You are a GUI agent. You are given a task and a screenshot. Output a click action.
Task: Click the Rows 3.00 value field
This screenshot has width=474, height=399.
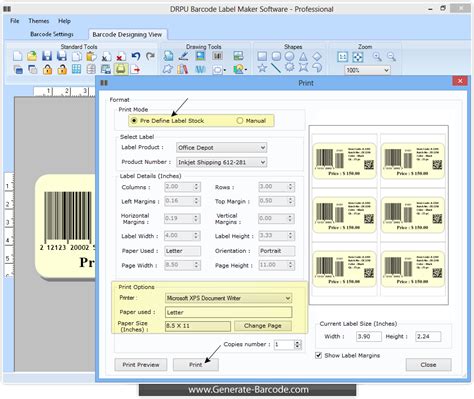277,187
